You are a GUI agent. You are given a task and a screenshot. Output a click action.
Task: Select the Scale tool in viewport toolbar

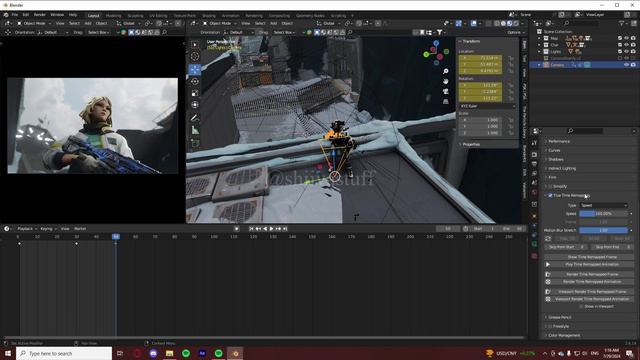point(195,93)
